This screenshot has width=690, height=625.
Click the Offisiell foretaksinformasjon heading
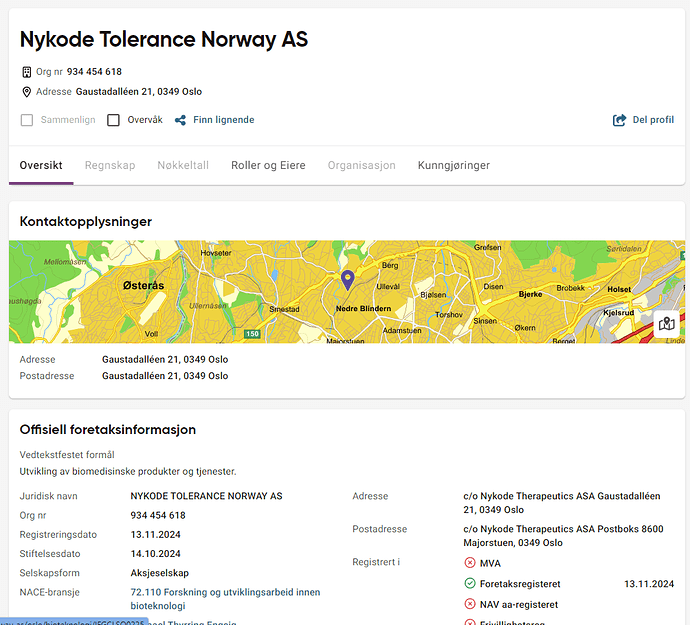108,430
